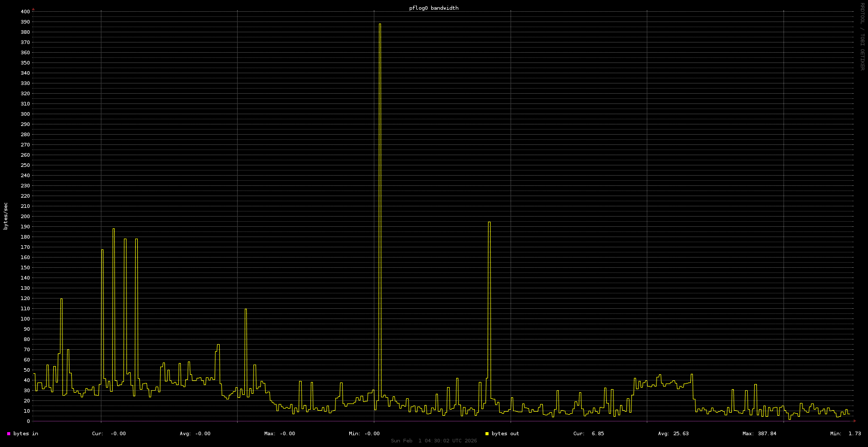Select the bytes out Avg value 25.63
This screenshot has width=868, height=447.
tap(681, 434)
